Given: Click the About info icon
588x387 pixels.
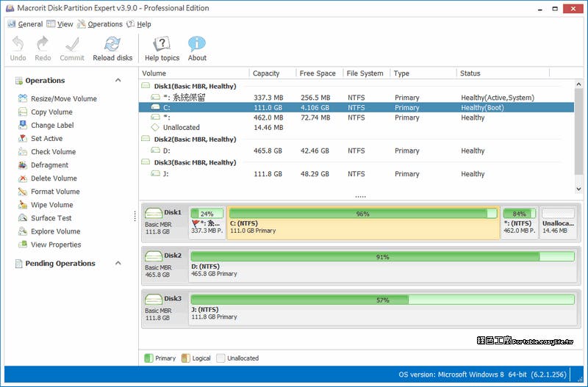Looking at the screenshot, I should coord(197,44).
